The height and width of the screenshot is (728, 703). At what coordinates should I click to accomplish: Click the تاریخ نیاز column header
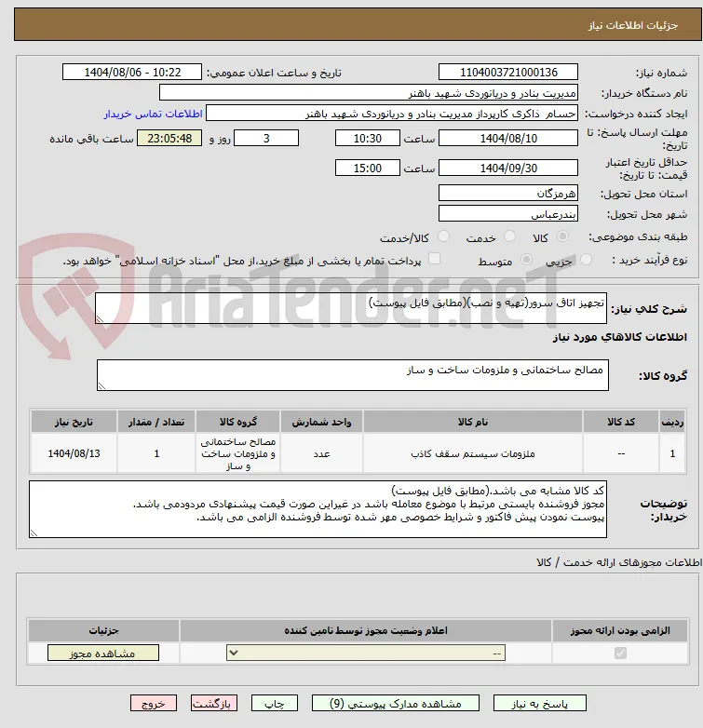(74, 422)
